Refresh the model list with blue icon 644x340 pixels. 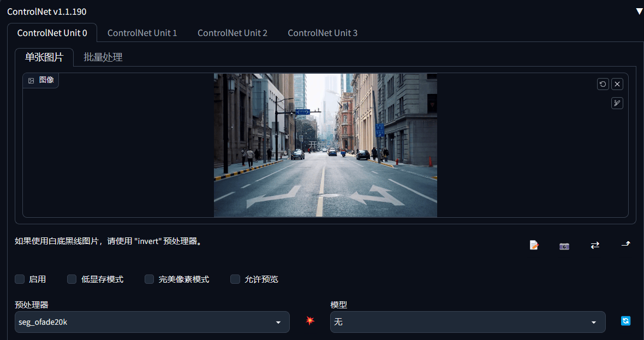pos(625,321)
